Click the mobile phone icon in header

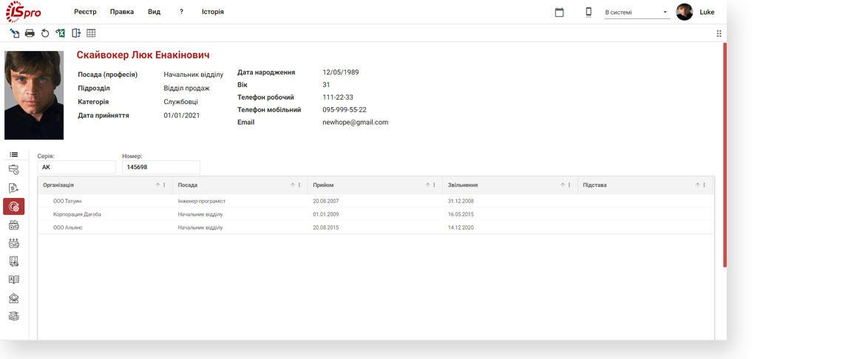589,12
